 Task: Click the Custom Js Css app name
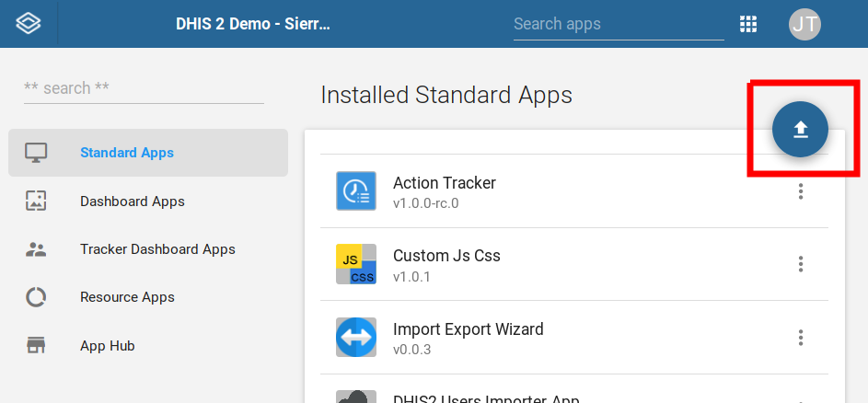coord(446,256)
